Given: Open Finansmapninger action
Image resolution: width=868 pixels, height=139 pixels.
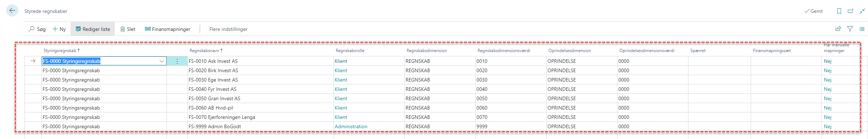Looking at the screenshot, I should coord(168,29).
